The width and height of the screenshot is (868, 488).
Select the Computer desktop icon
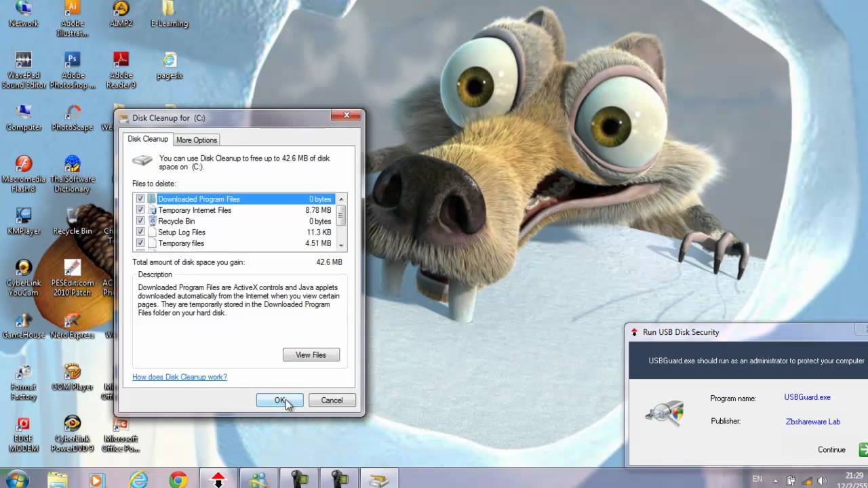[x=24, y=117]
